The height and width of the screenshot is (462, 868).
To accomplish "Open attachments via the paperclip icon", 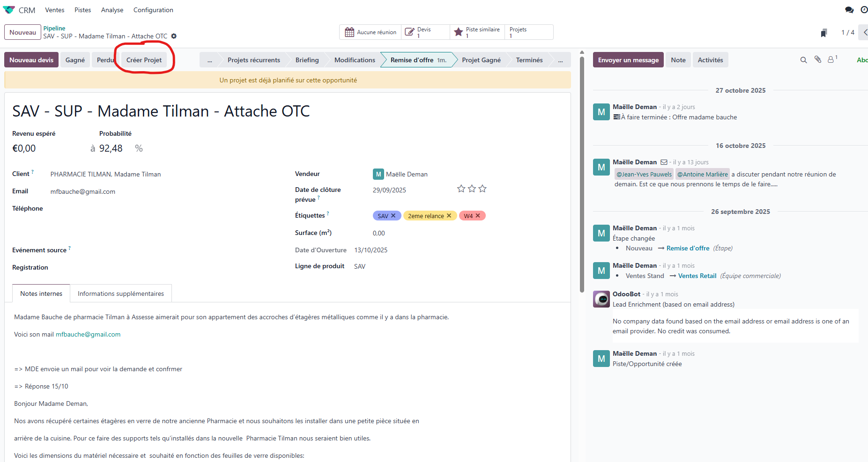I will (x=817, y=59).
